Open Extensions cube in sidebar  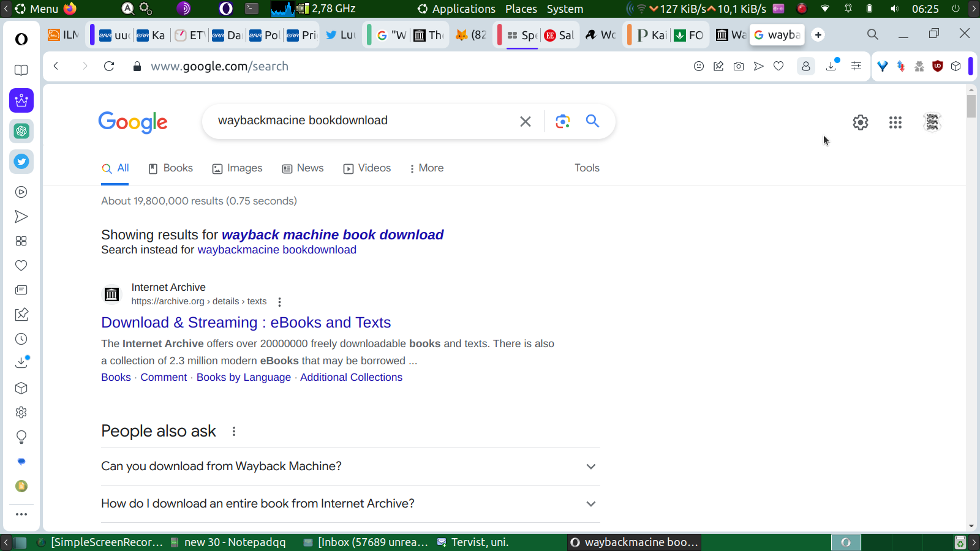pos(21,388)
